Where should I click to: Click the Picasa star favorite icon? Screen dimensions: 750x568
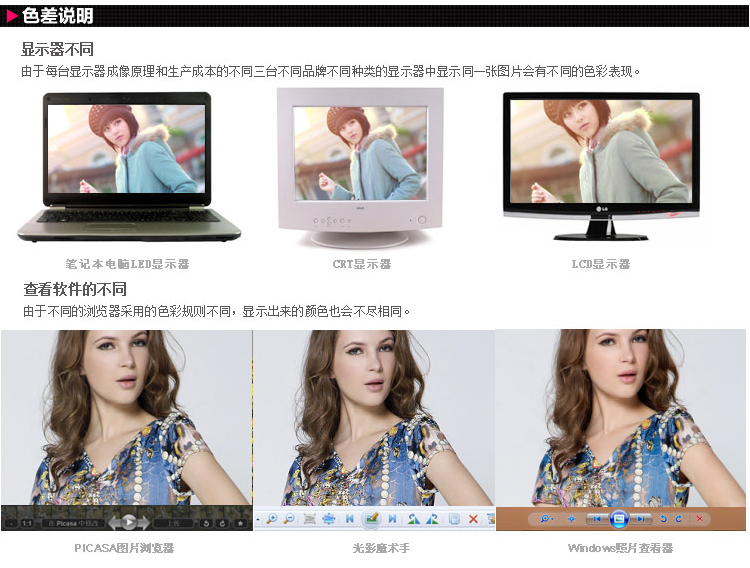click(x=241, y=523)
